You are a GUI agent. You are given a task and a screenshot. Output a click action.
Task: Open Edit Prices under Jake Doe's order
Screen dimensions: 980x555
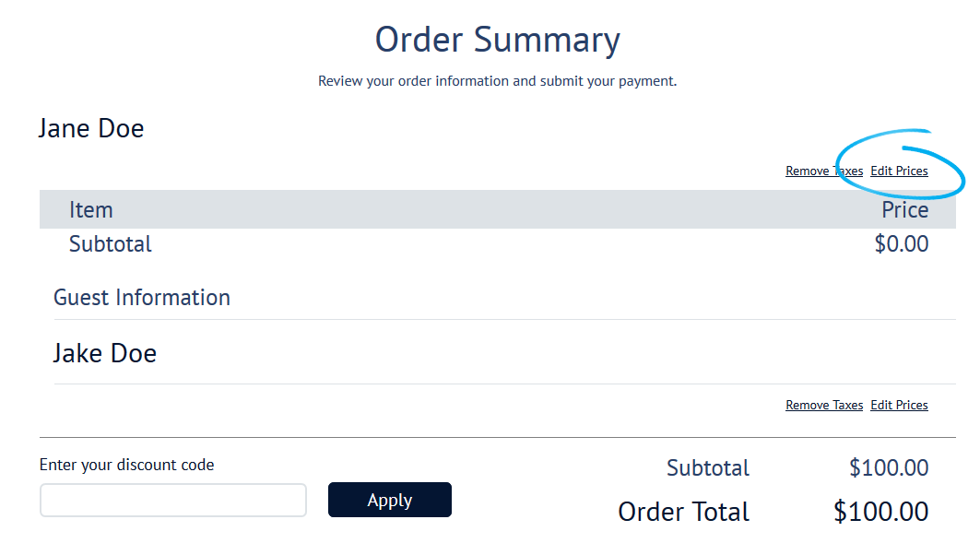tap(899, 405)
